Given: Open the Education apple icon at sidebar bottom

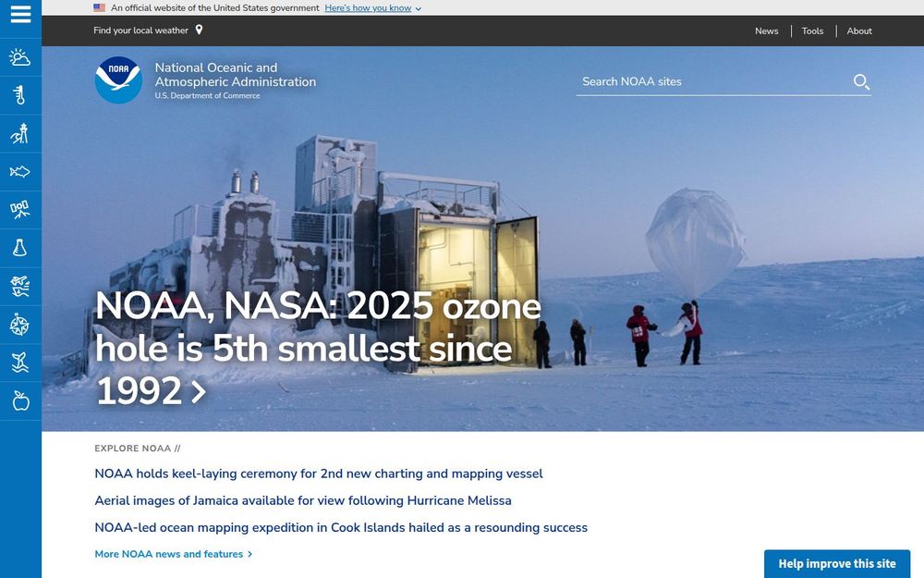Looking at the screenshot, I should [x=20, y=400].
